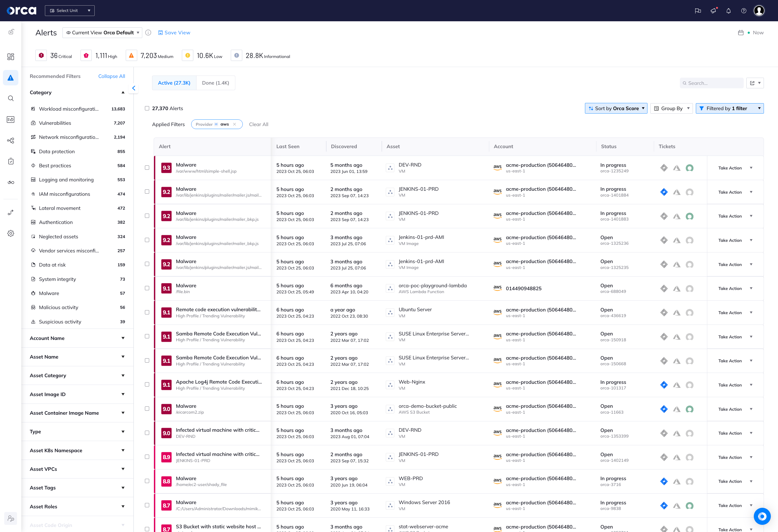Open the settings gear in the sidebar
This screenshot has width=778, height=532.
click(x=10, y=233)
